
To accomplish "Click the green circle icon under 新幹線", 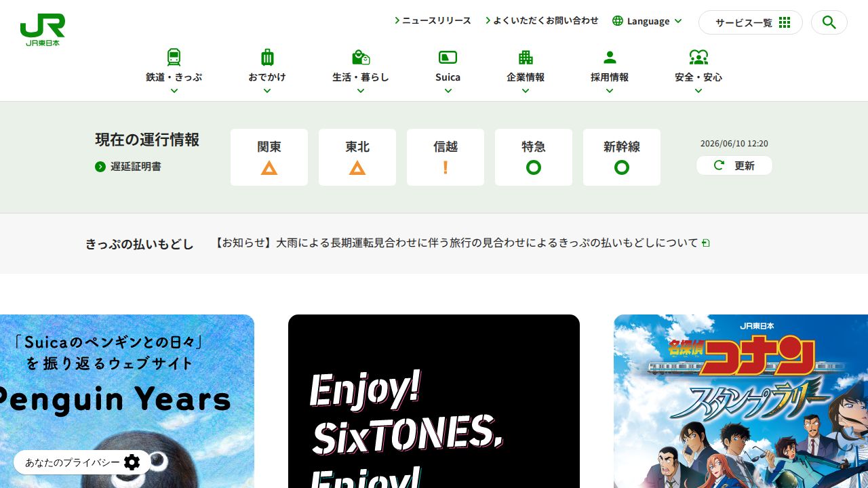I will click(x=622, y=167).
